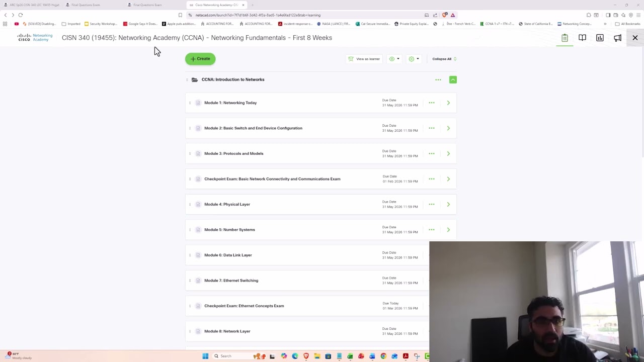Expand Module 1 with the green chevron
Screen dimensions: 644x362
tap(448, 103)
